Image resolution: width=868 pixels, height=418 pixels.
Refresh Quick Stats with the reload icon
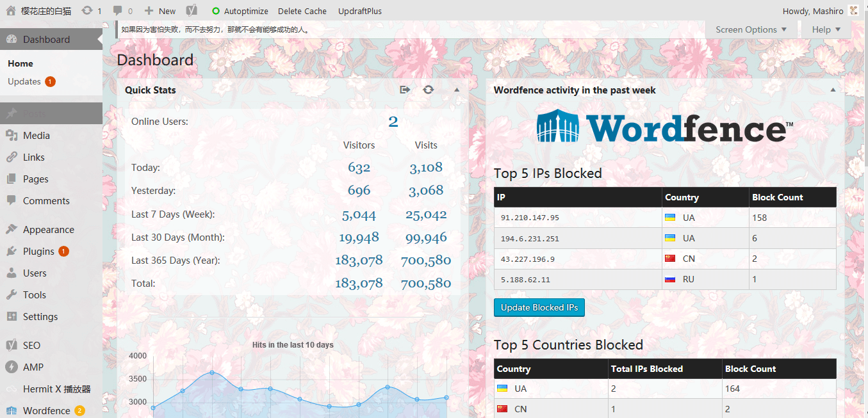click(x=429, y=90)
